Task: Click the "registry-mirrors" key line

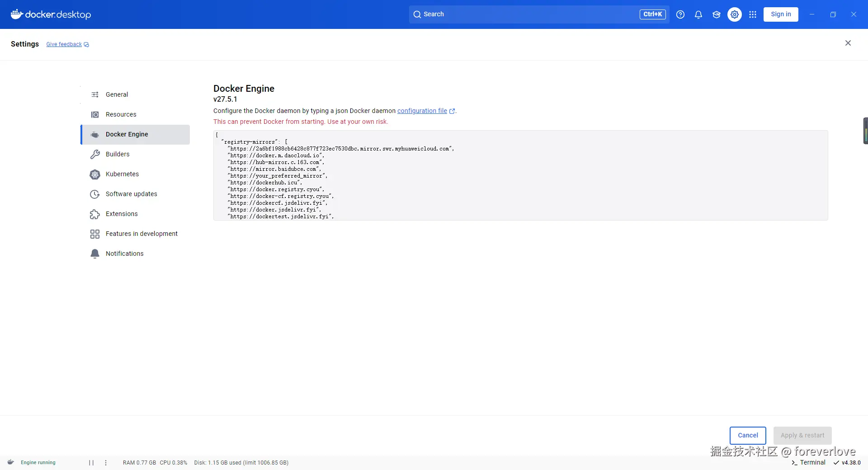Action: click(255, 142)
